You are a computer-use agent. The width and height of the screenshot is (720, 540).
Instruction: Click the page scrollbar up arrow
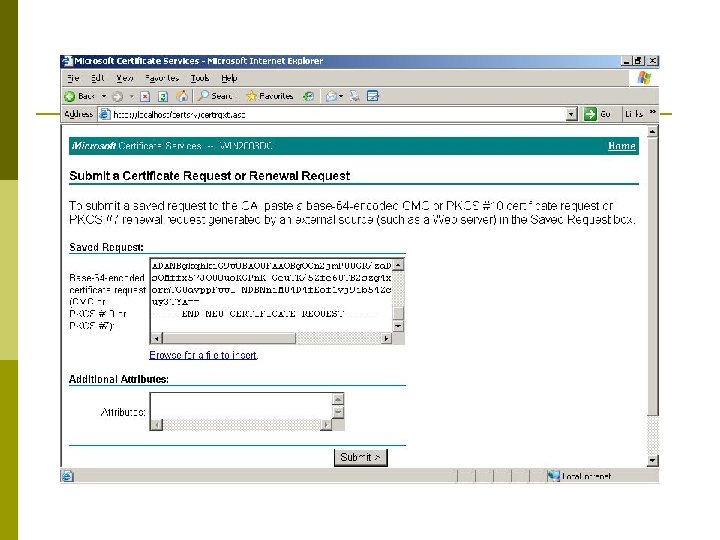coord(652,132)
